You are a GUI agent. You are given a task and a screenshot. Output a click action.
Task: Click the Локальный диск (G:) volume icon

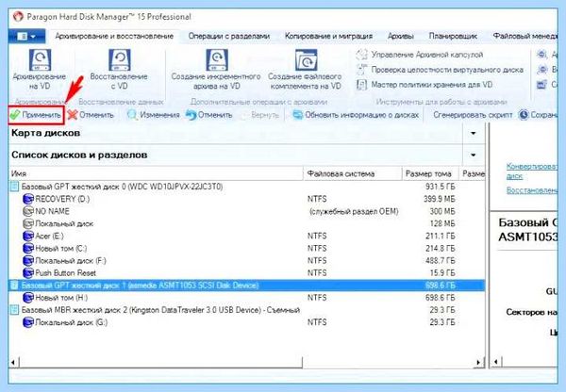click(27, 322)
